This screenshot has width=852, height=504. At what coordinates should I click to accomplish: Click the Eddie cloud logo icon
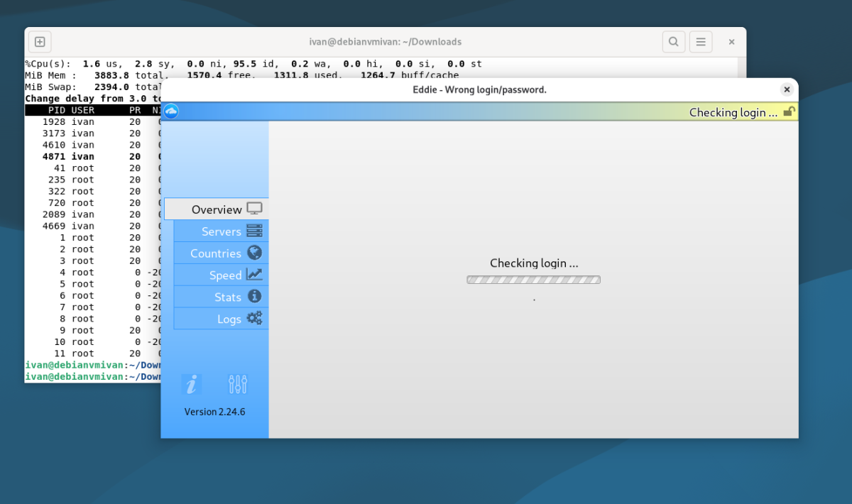coord(171,111)
